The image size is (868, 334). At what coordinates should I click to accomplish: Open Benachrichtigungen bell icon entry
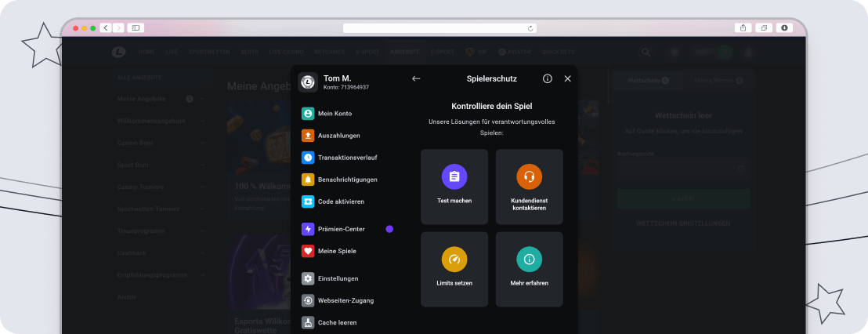tap(339, 180)
